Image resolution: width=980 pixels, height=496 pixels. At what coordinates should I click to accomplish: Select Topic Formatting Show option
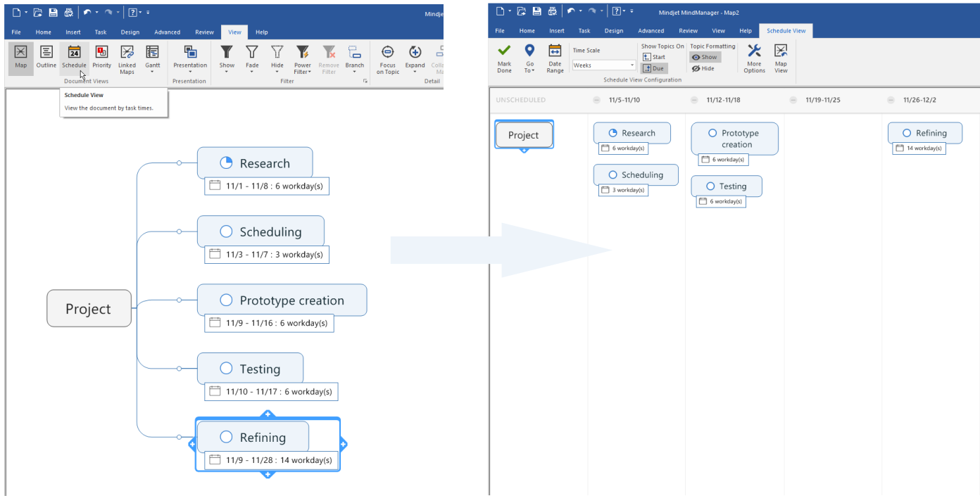pyautogui.click(x=705, y=57)
